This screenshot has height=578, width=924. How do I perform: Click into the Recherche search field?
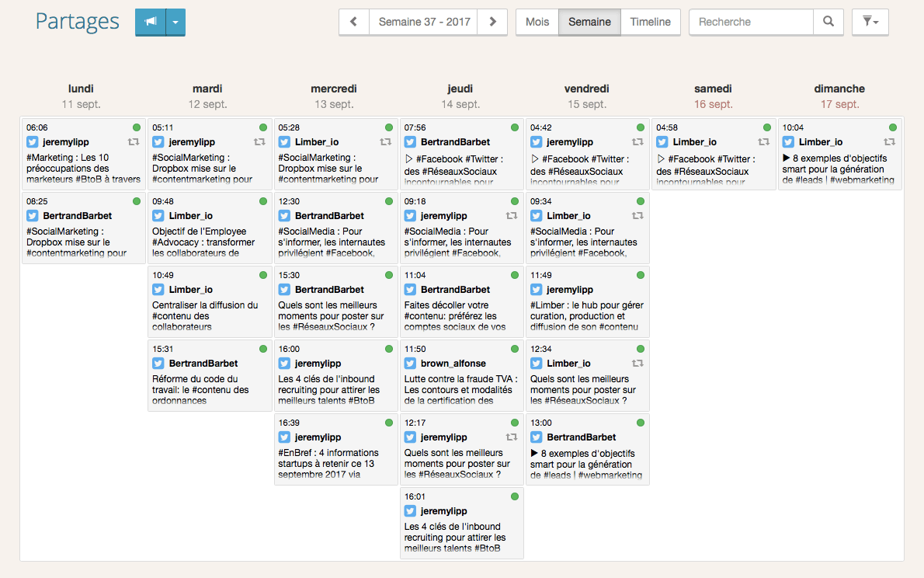(751, 22)
